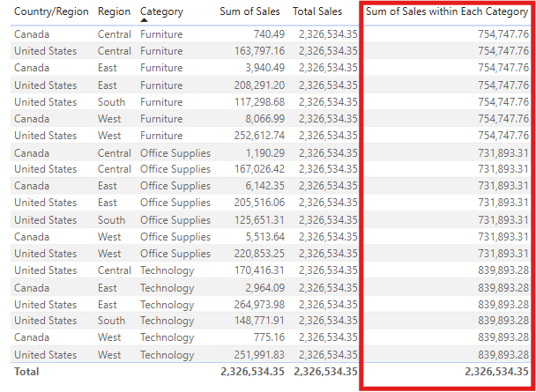The width and height of the screenshot is (536, 392).
Task: Select first Office Supplies category cell
Action: tap(175, 153)
